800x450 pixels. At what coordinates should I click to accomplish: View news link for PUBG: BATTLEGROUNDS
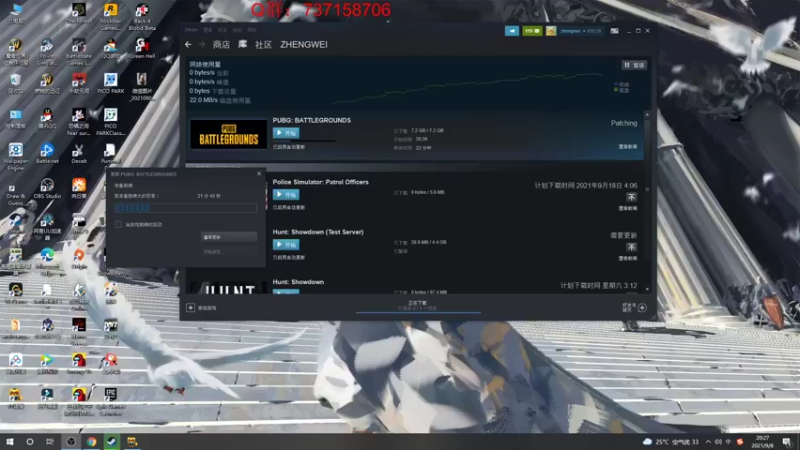click(x=628, y=146)
